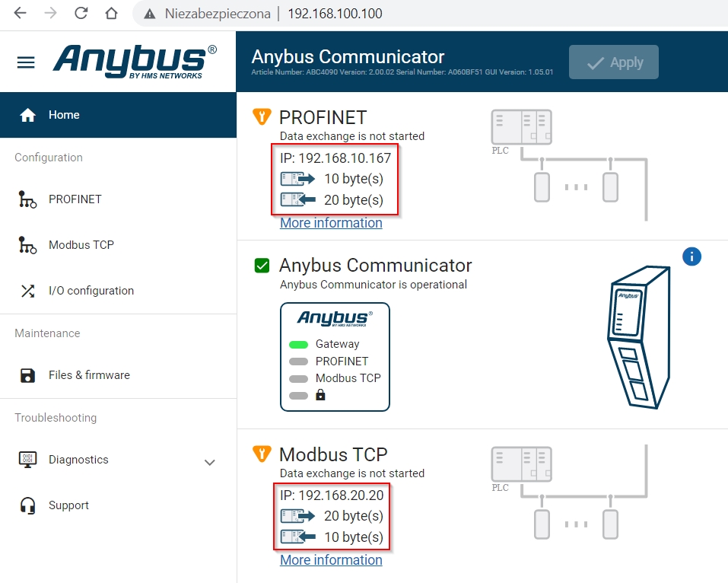
Task: Open More information link under PROFINET
Action: (331, 223)
